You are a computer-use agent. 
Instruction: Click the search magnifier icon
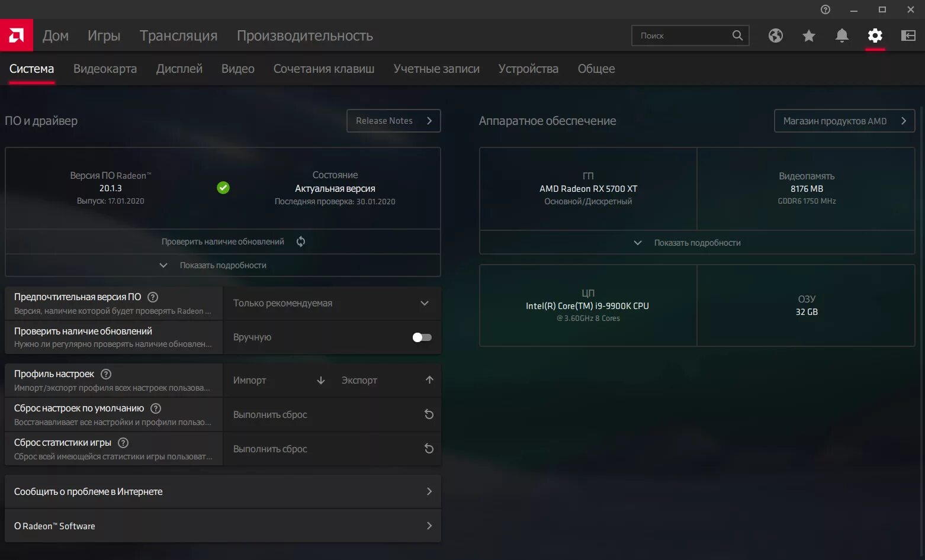pyautogui.click(x=737, y=36)
